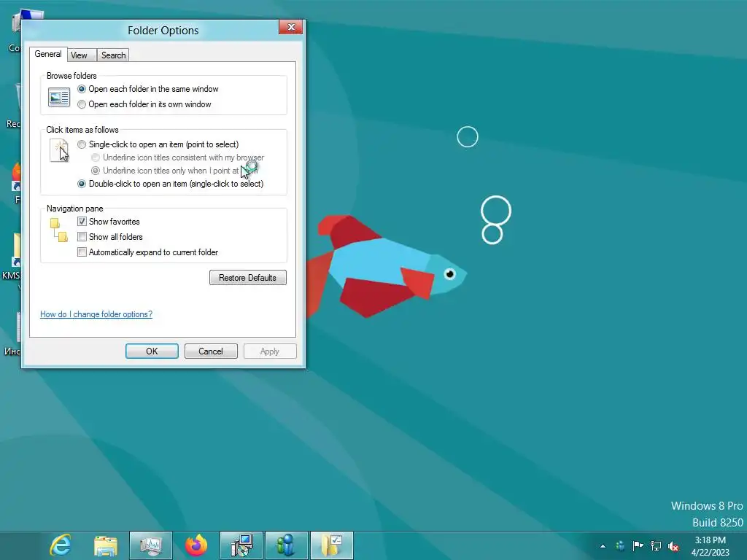
Task: Open the two-people info taskbar icon
Action: [x=286, y=545]
